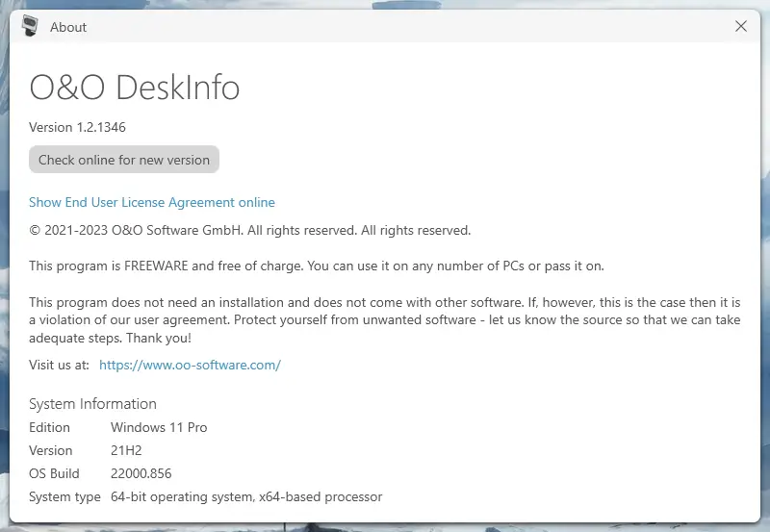
Task: Click the Edition label
Action: [49, 427]
